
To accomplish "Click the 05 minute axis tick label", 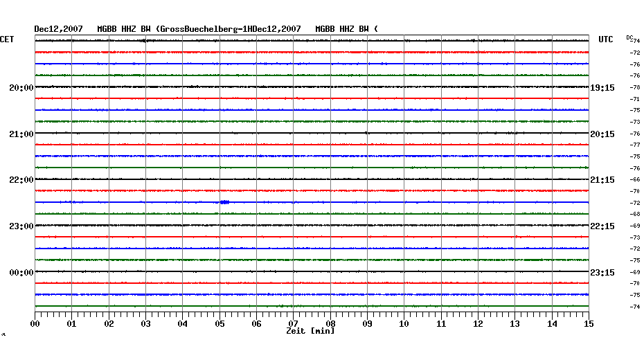I will pos(220,324).
